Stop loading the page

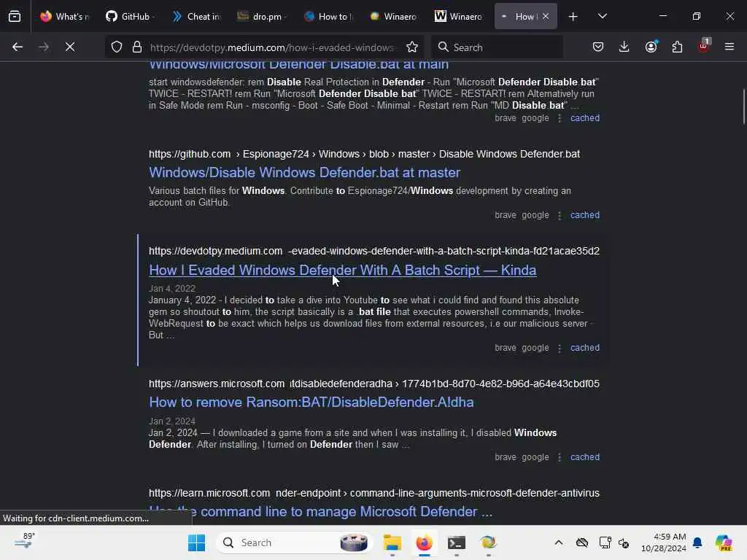tap(69, 47)
